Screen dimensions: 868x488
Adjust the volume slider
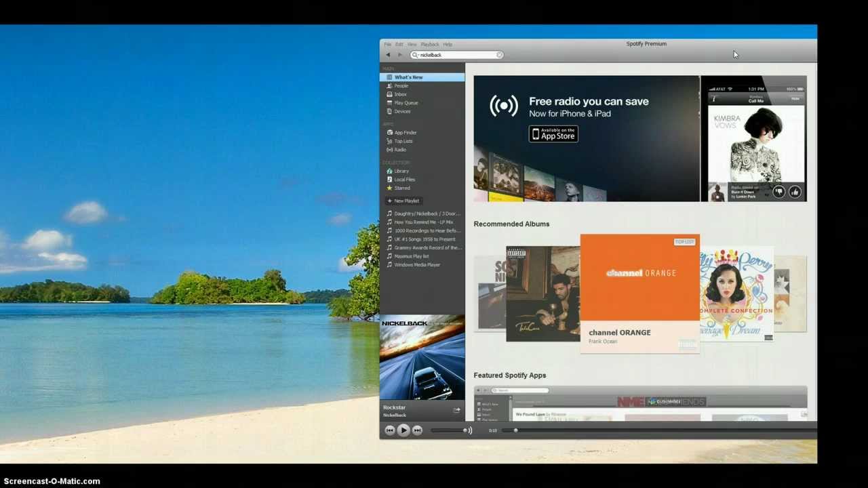click(x=448, y=430)
